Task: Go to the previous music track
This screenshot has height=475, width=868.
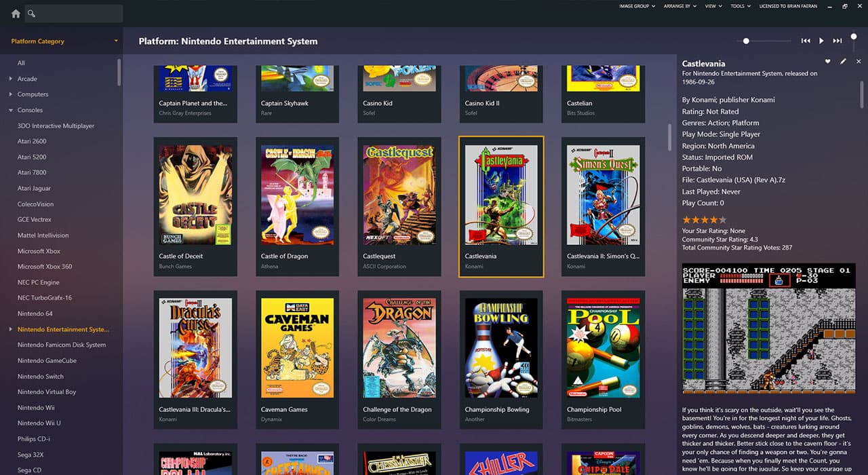Action: pos(806,41)
